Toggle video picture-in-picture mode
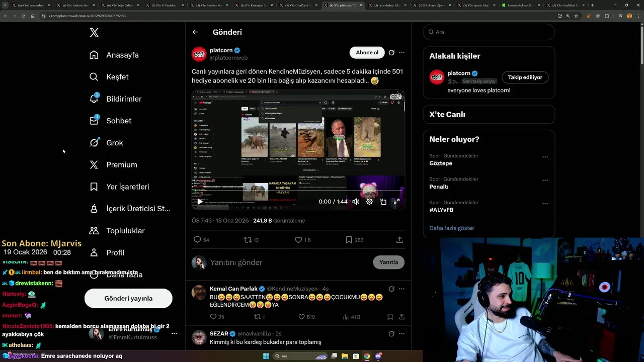This screenshot has height=362, width=644. (x=383, y=202)
